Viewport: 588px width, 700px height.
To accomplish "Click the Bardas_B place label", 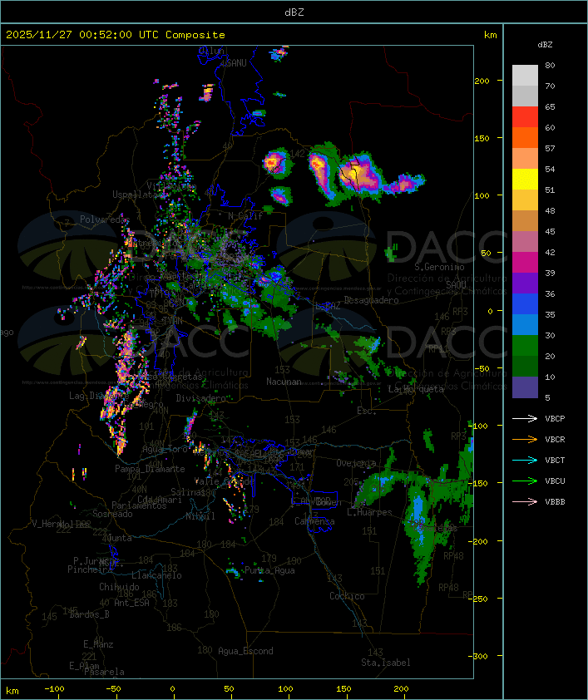I will click(89, 614).
